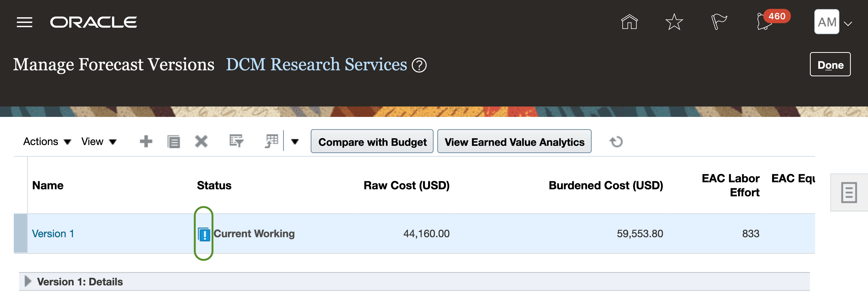Screen dimensions: 868x295
Task: Create new version with plus icon
Action: 146,141
